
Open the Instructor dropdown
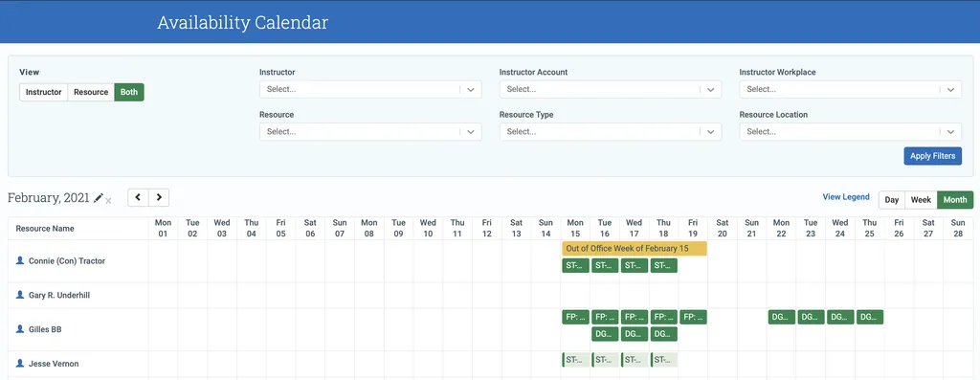[x=370, y=89]
